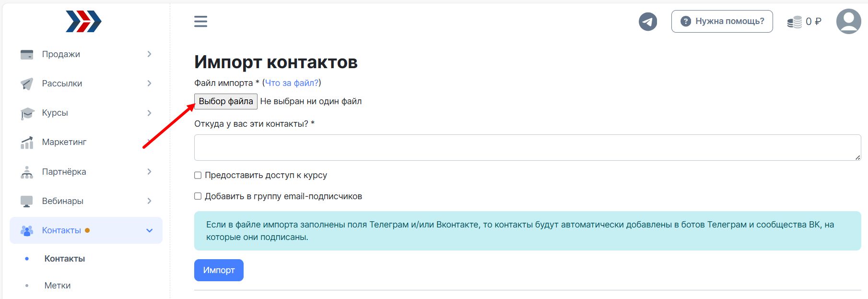
Task: Expand the Продажи menu chevron
Action: coord(149,54)
